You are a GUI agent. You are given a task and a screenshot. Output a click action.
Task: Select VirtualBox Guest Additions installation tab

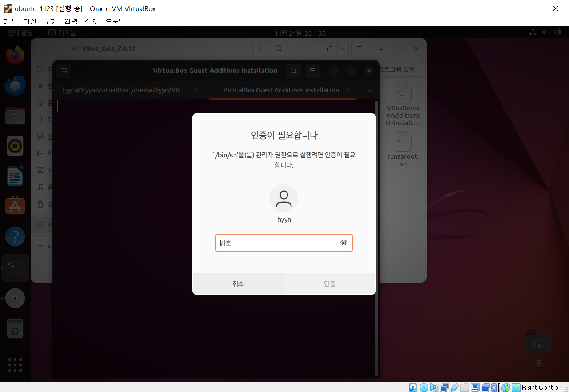click(x=281, y=90)
